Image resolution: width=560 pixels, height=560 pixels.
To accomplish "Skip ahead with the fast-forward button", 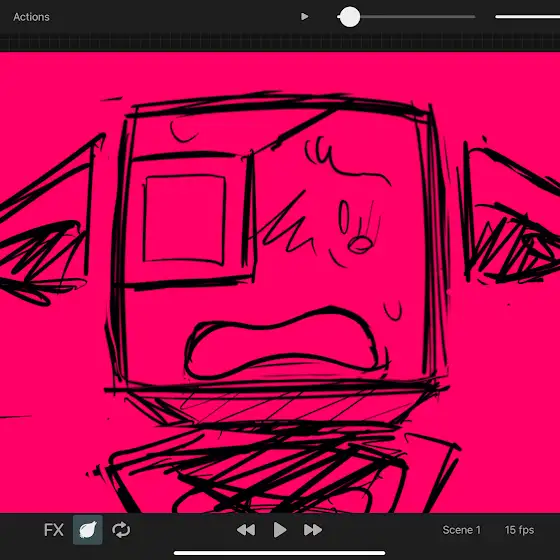I will click(x=313, y=530).
